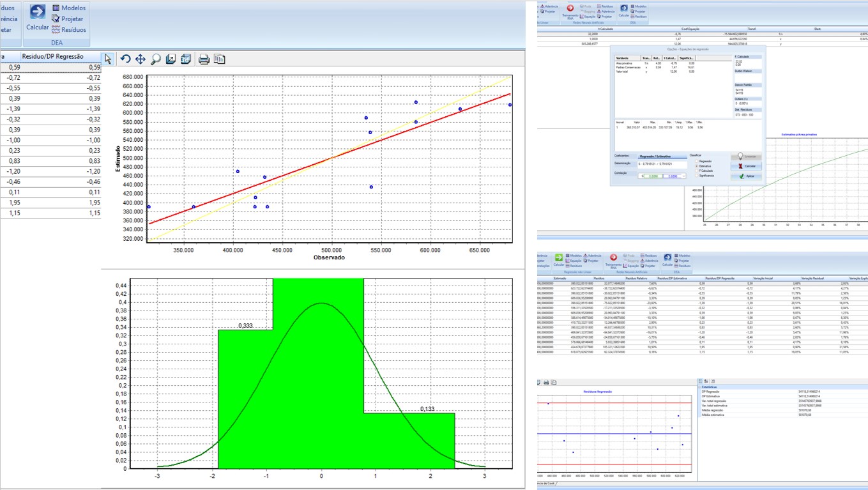This screenshot has width=868, height=490.
Task: Click the Resíduo Relativo column header
Action: coord(636,279)
